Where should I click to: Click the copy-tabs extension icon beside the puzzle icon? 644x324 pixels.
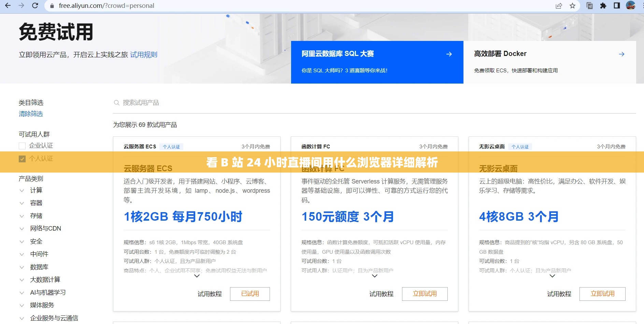(x=589, y=6)
